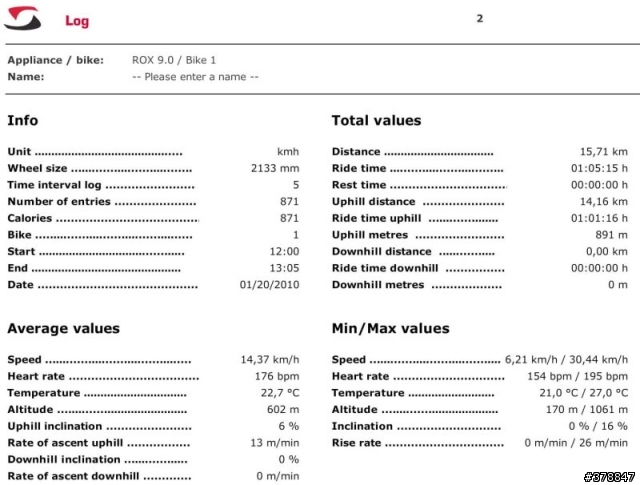Click the Number of entries value 871

tap(289, 202)
